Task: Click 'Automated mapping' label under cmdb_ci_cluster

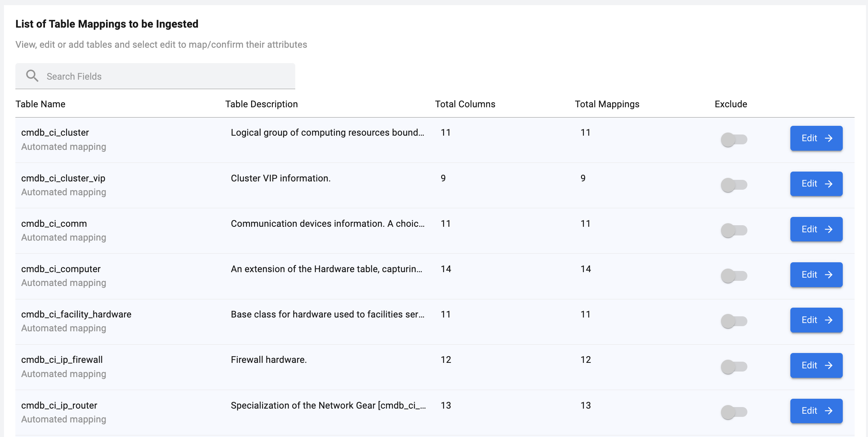Action: tap(63, 147)
